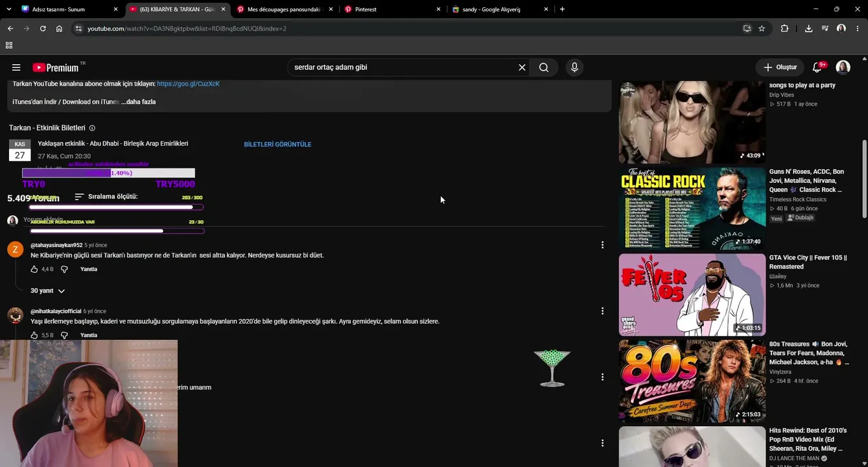Go forward in browser history
Viewport: 868px width, 467px height.
[x=27, y=29]
